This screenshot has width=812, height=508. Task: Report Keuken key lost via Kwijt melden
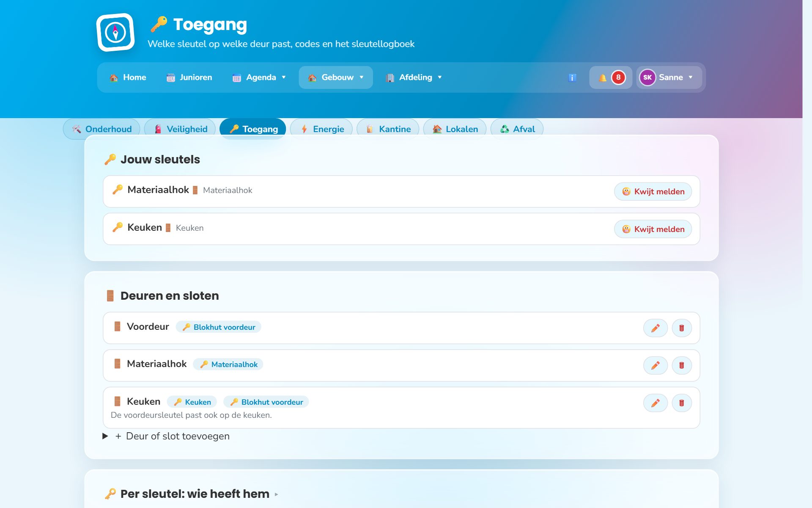[x=653, y=229]
